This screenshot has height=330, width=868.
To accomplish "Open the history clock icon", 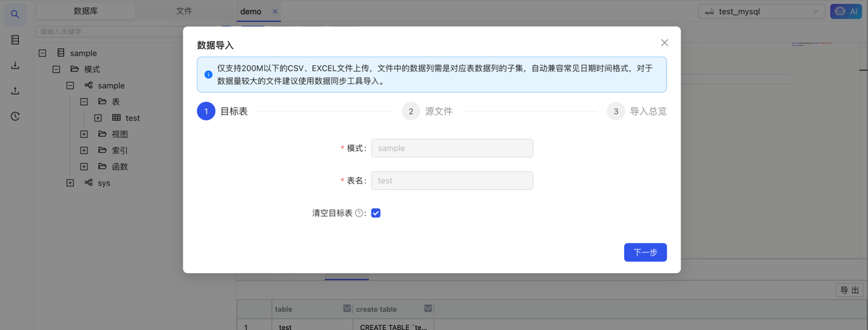I will [15, 116].
